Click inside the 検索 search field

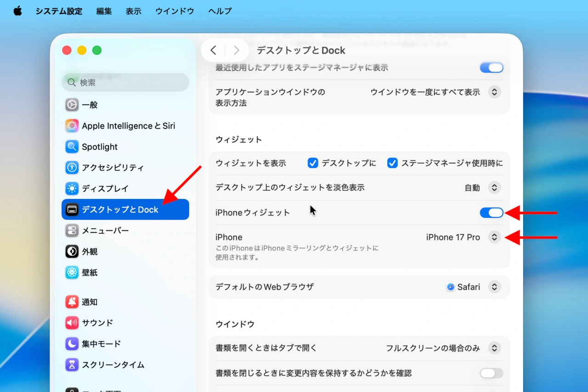pos(125,82)
